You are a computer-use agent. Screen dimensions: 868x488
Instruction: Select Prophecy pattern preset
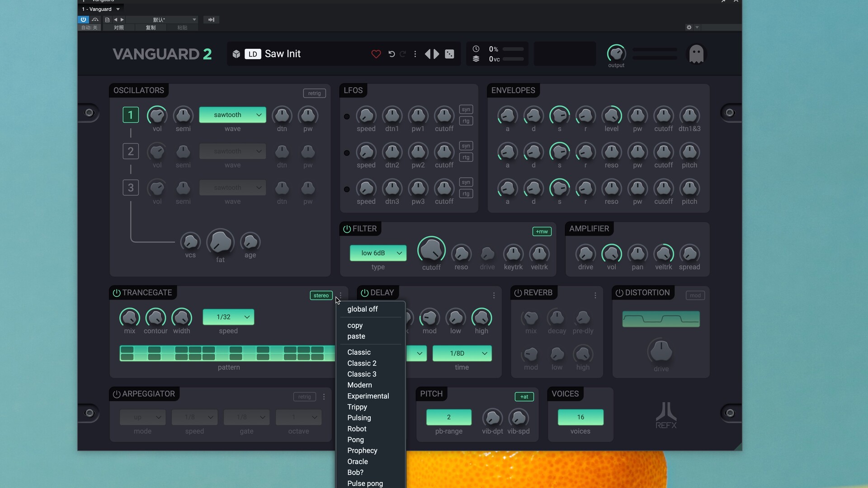pos(362,450)
